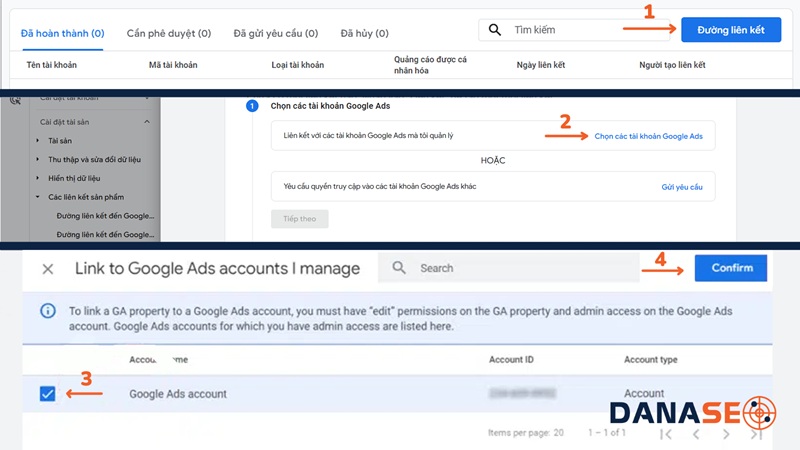Go to first page of accounts
This screenshot has height=450, width=800.
coord(665,434)
